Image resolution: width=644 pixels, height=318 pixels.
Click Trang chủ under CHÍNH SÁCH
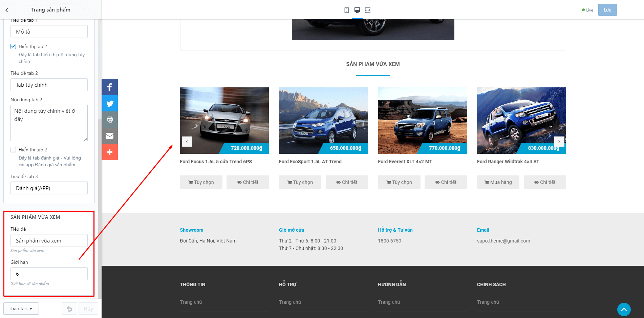pyautogui.click(x=488, y=302)
